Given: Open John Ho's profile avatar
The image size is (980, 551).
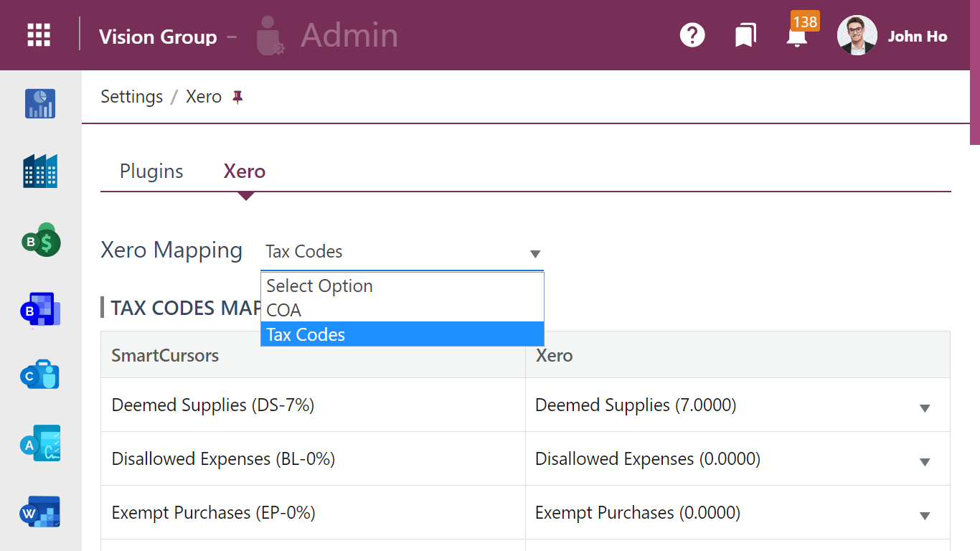Looking at the screenshot, I should [857, 35].
